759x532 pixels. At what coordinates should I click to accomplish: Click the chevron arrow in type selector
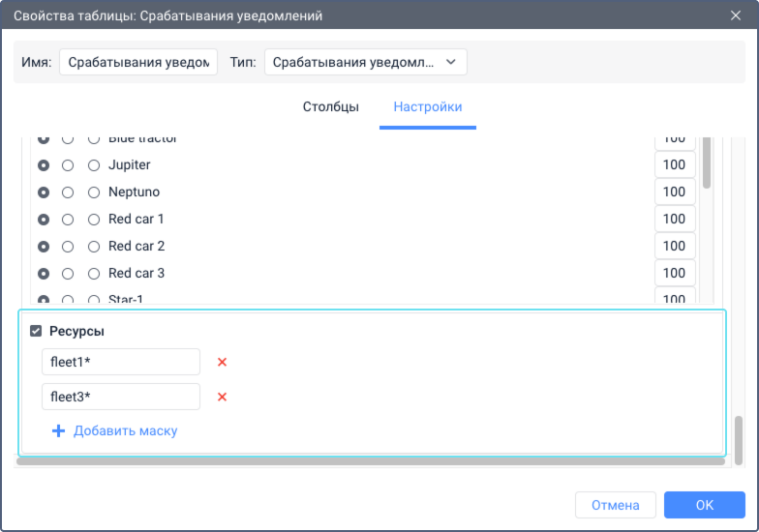click(451, 62)
